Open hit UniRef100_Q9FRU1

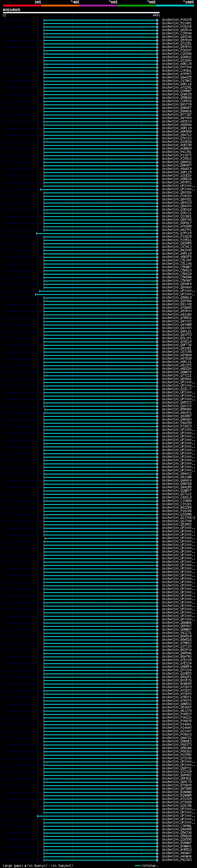coord(176,778)
